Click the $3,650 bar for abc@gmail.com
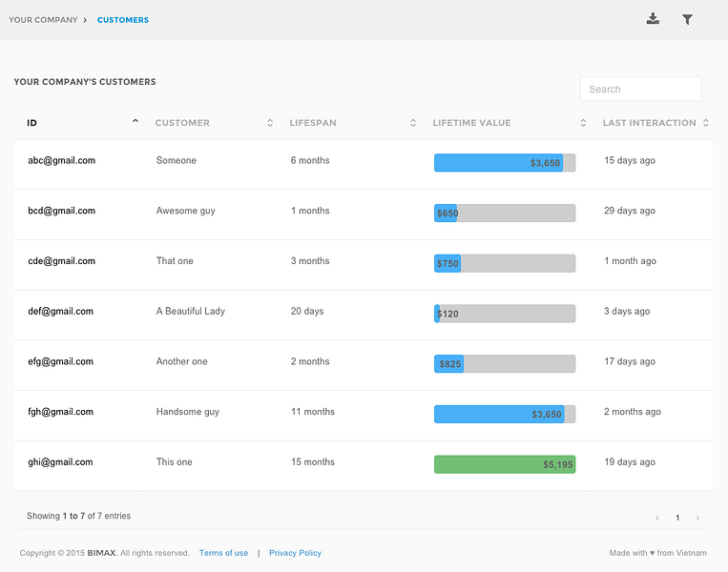The height and width of the screenshot is (572, 728). point(505,163)
